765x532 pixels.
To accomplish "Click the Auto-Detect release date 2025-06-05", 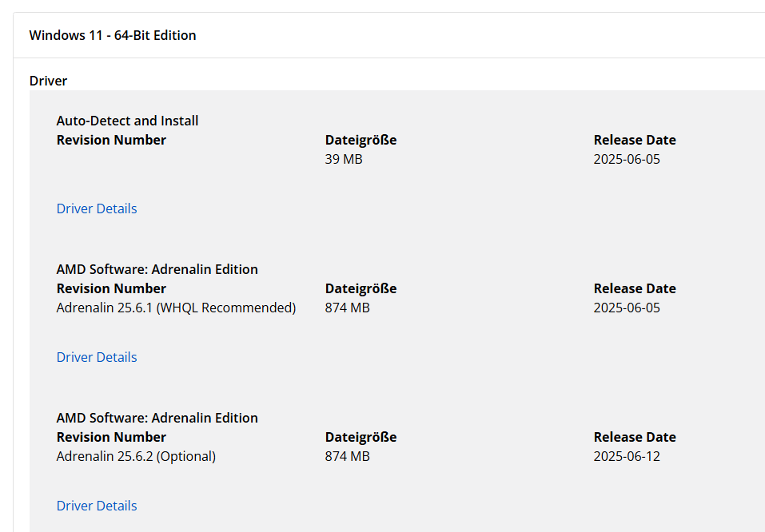I will (x=627, y=159).
